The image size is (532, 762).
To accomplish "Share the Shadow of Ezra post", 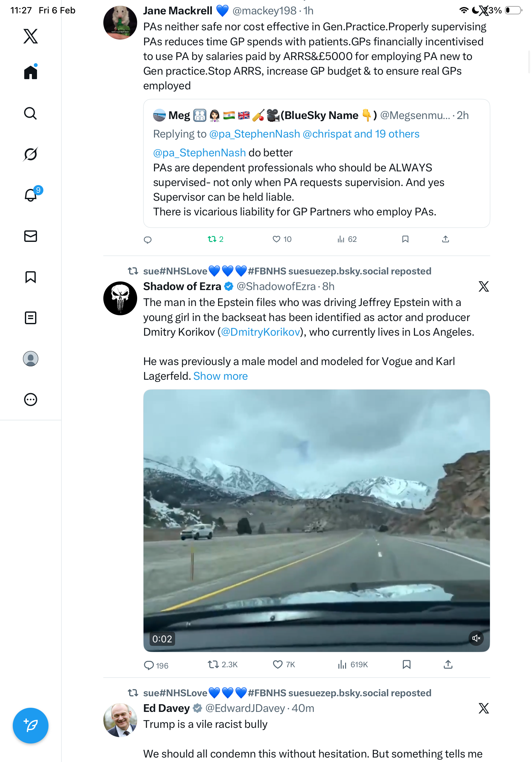I will 448,664.
